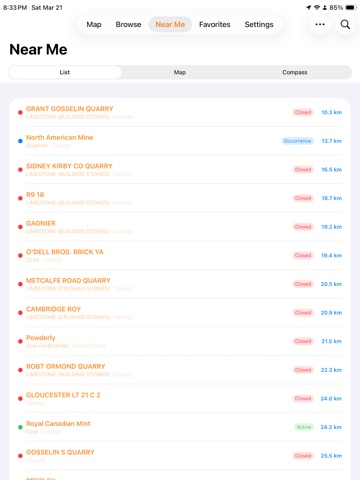
Task: Open GOSSELIN S QUARRY entry
Action: 180,456
